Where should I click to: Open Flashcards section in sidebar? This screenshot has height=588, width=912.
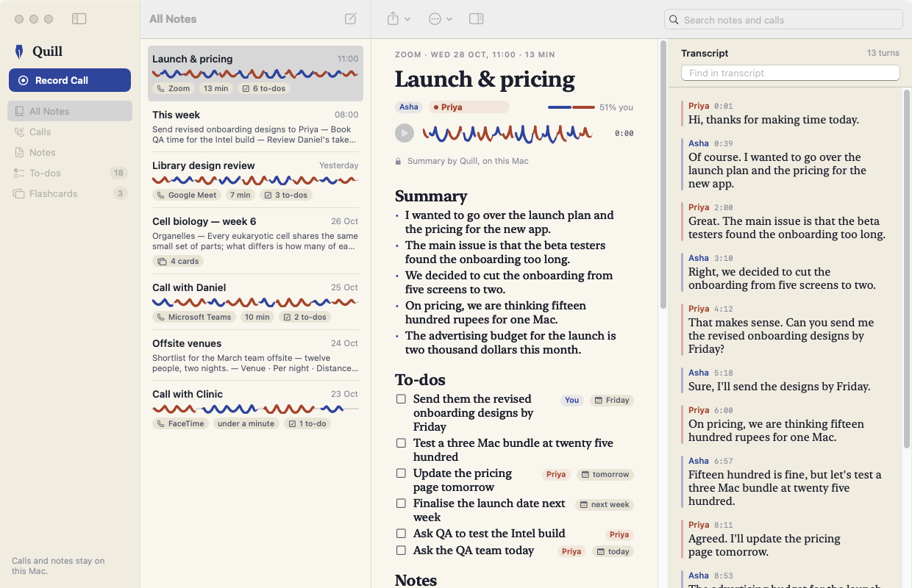point(70,193)
